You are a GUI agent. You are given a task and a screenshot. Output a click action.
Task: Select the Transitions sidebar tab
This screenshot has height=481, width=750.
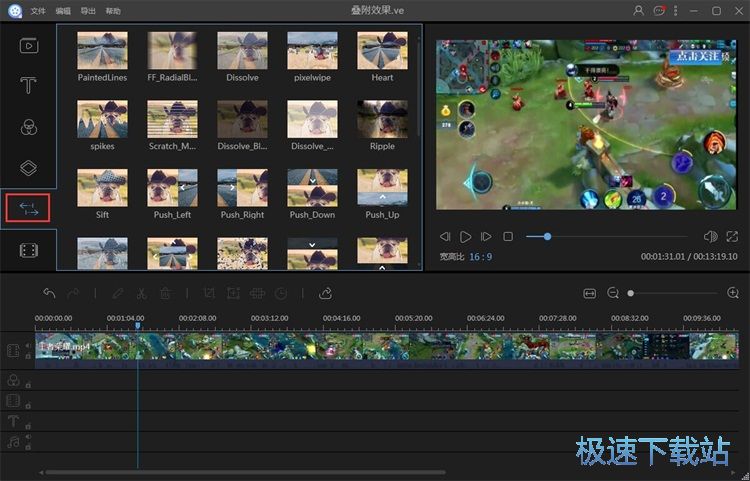pos(28,208)
